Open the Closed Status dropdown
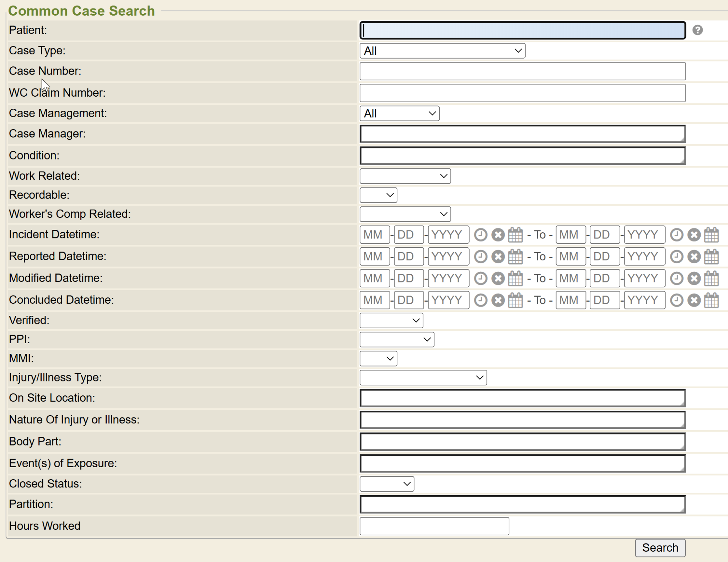This screenshot has height=562, width=728. click(387, 484)
